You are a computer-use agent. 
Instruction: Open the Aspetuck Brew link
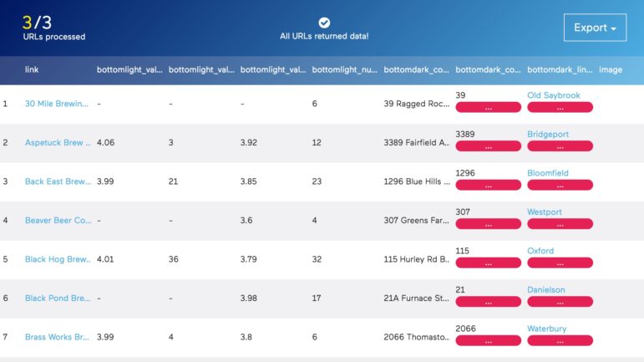[58, 143]
